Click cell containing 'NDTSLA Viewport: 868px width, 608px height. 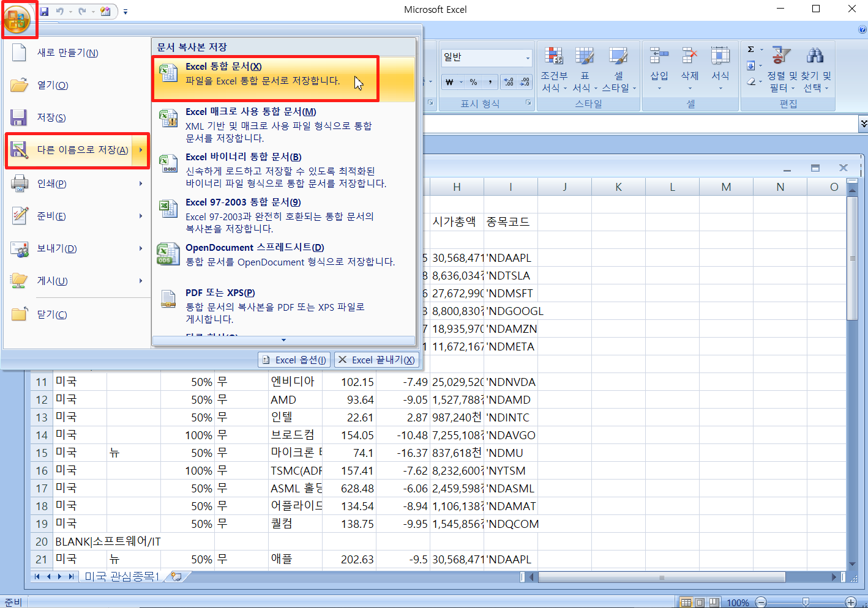[511, 276]
